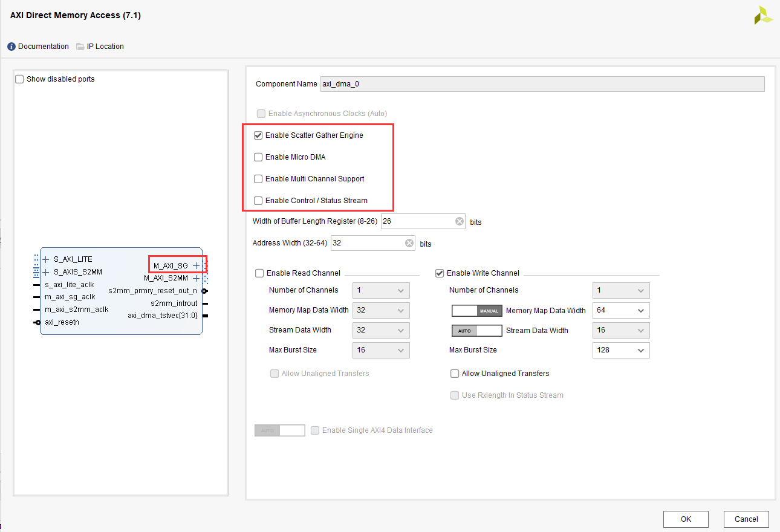Viewport: 780px width, 532px height.
Task: Click the OK button
Action: click(x=686, y=519)
